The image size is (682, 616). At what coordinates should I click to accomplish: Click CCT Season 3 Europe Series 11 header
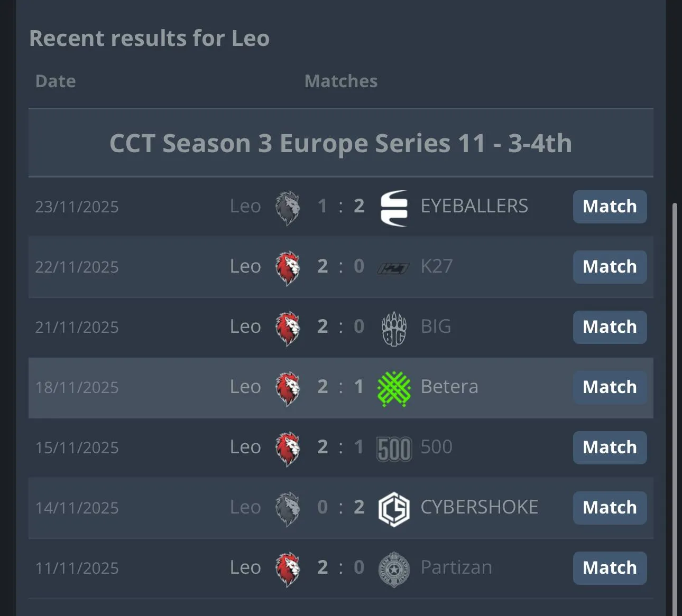tap(340, 143)
